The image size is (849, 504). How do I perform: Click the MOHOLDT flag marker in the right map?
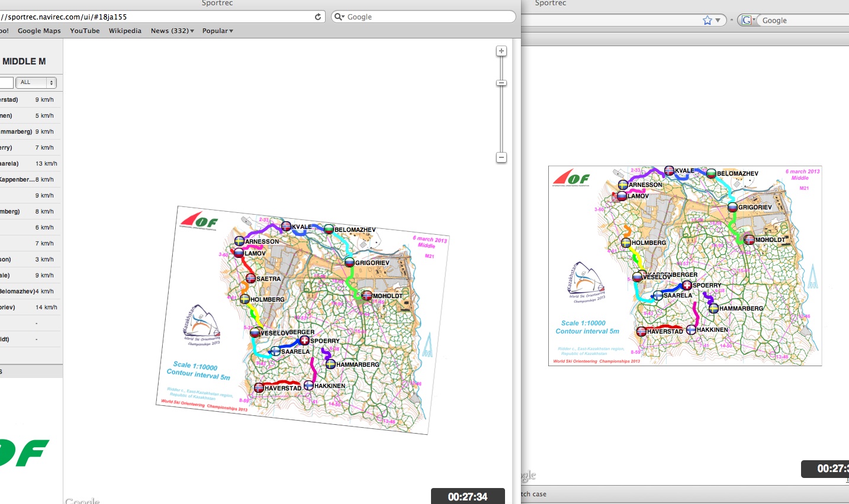[x=750, y=240]
